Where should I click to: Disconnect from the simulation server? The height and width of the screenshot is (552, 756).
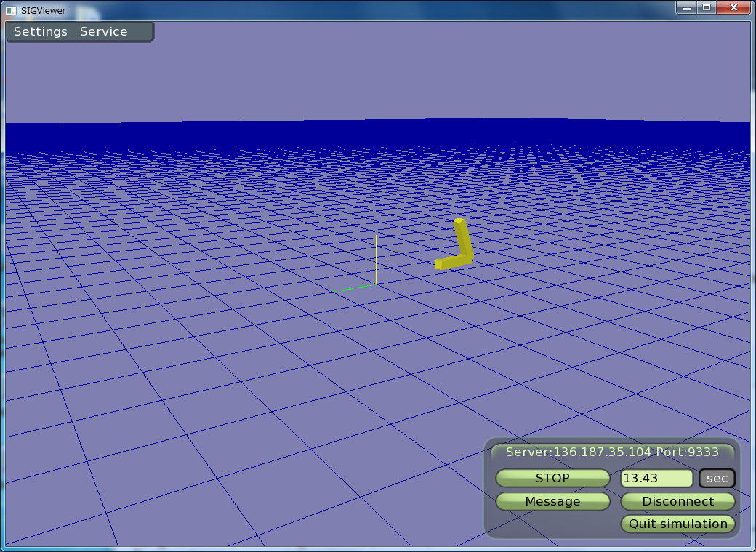click(x=677, y=501)
